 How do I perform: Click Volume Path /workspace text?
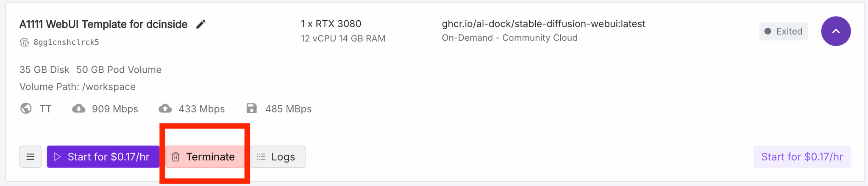tap(78, 87)
